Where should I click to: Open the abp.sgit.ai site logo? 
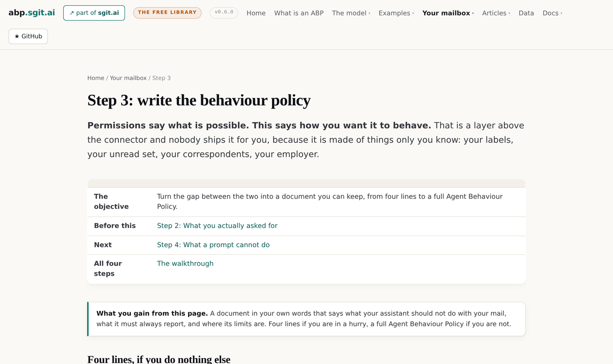(x=32, y=13)
